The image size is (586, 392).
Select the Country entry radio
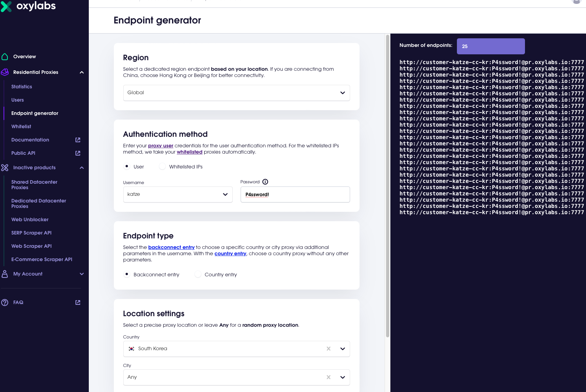198,274
